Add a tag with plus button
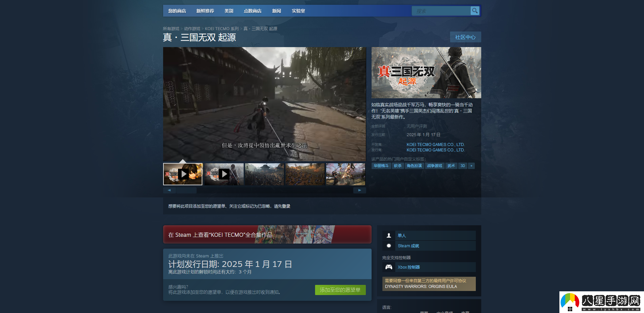 [471, 166]
